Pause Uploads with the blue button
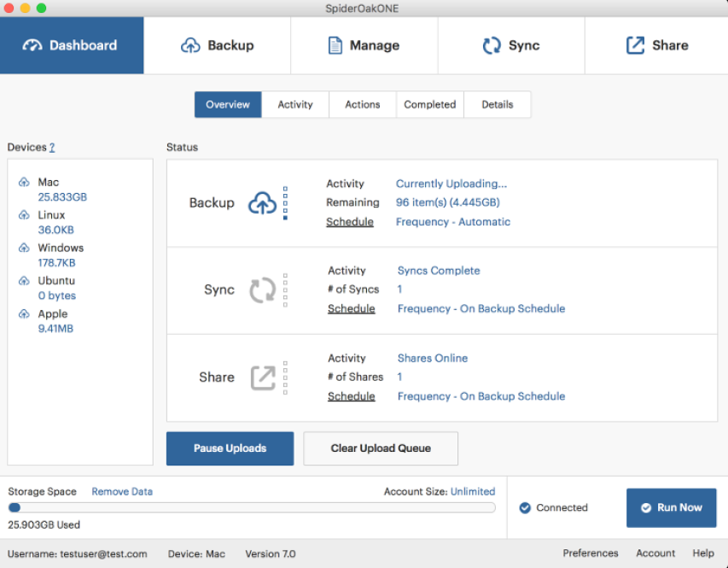This screenshot has width=728, height=568. [230, 448]
